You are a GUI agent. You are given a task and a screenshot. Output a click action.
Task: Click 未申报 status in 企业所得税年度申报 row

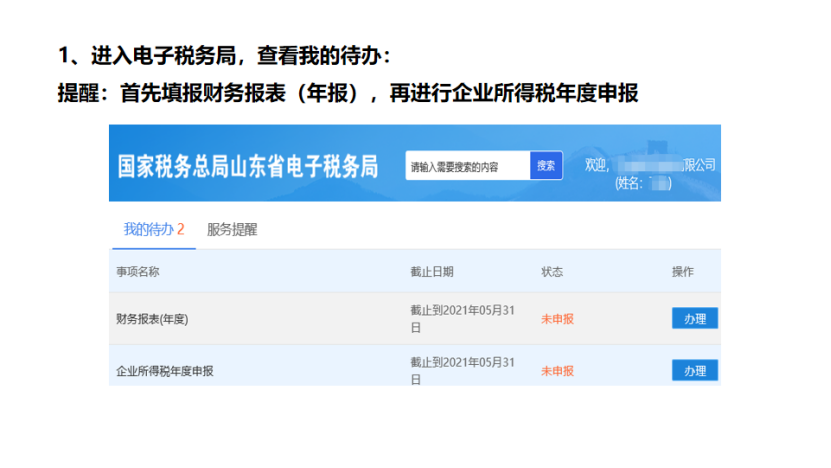[x=557, y=371]
